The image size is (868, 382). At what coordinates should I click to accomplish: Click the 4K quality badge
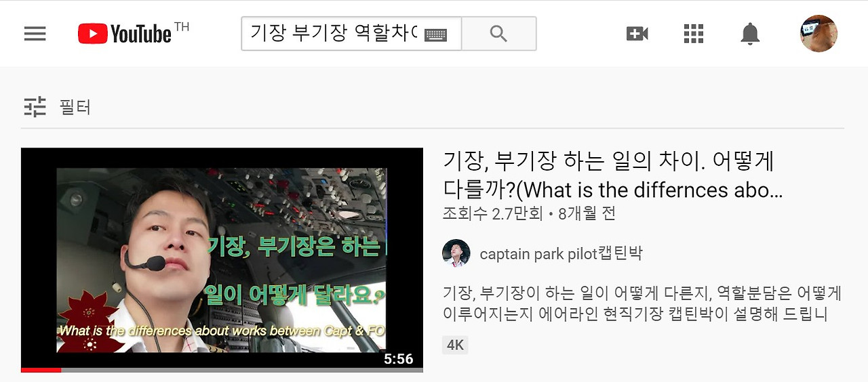[455, 345]
